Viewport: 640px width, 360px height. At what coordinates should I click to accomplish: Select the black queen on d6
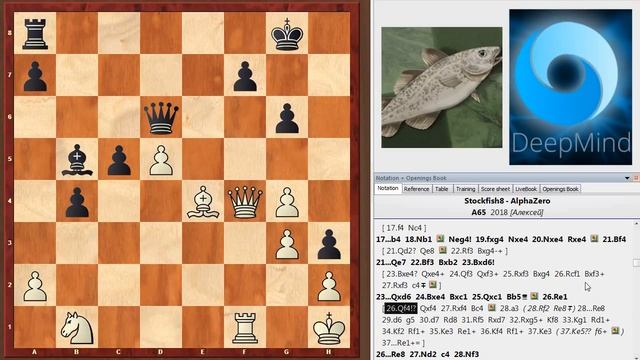pos(161,118)
